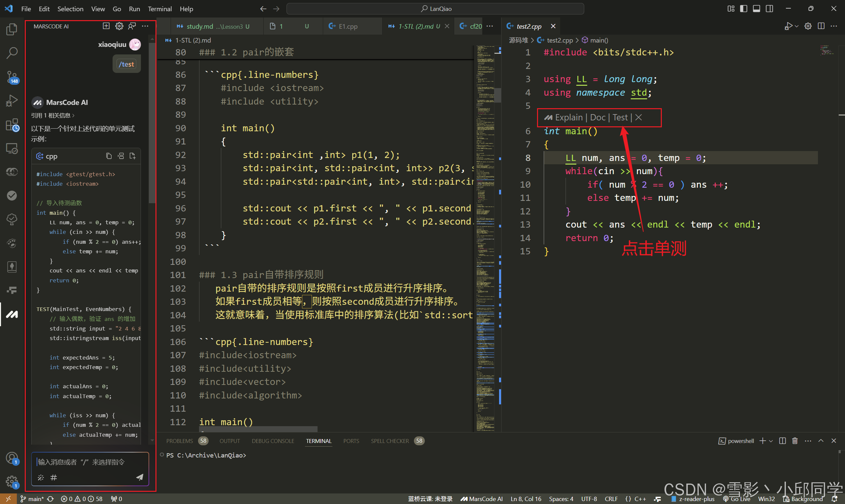Screen dimensions: 845x504
Task: Click the Run and Debug activity icon
Action: (x=12, y=101)
